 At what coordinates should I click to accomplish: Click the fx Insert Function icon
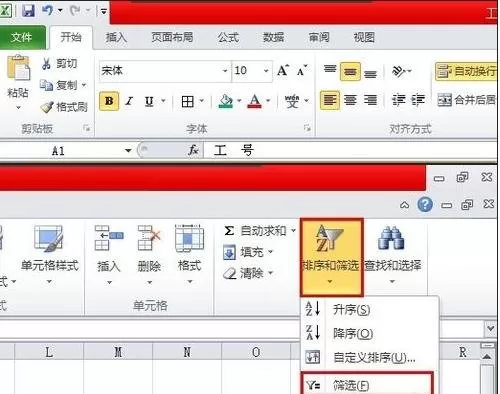[x=193, y=150]
